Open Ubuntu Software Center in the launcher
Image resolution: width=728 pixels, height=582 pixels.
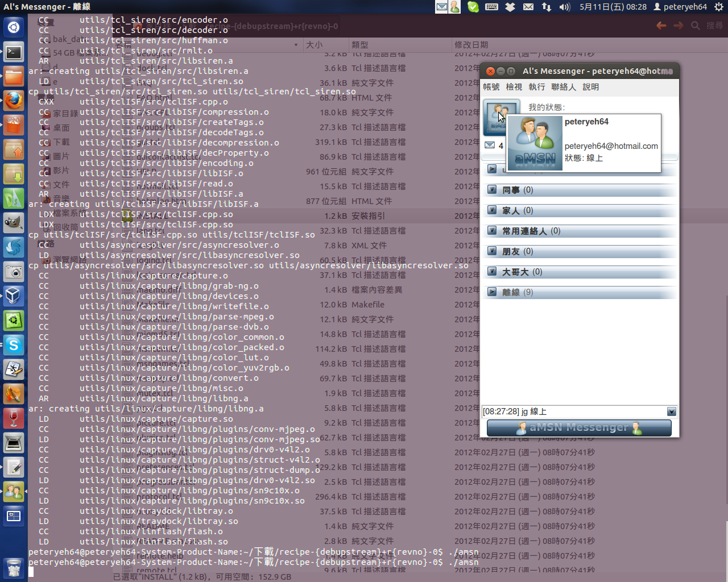pyautogui.click(x=14, y=125)
